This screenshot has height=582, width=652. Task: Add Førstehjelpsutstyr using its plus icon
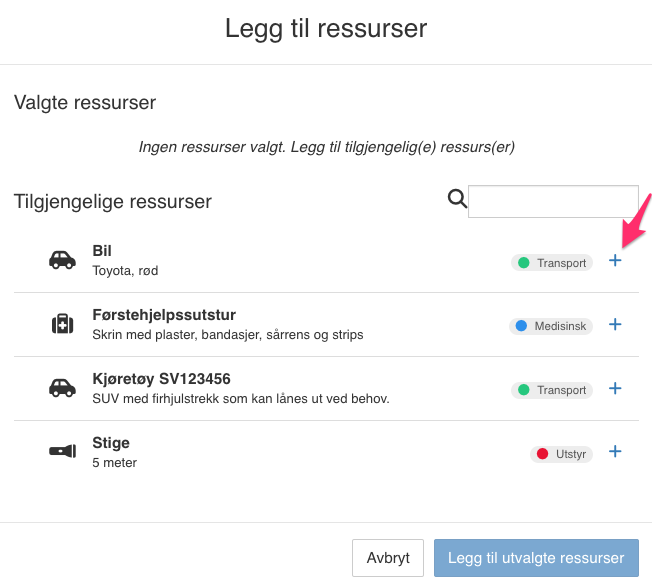pyautogui.click(x=615, y=325)
